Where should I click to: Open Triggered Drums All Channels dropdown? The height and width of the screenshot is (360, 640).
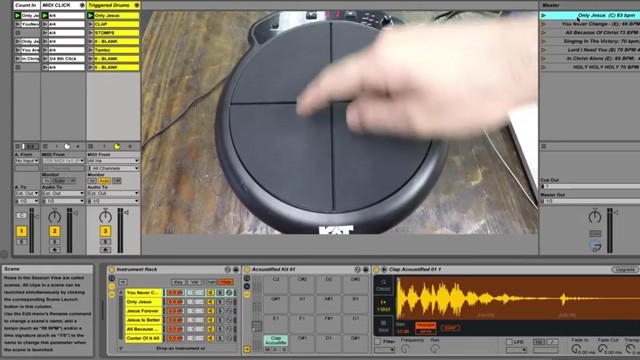click(x=113, y=168)
